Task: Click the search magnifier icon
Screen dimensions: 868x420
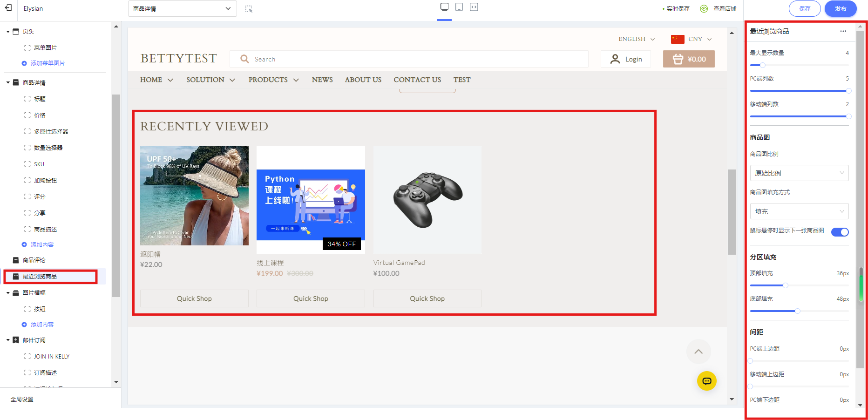Action: point(244,59)
